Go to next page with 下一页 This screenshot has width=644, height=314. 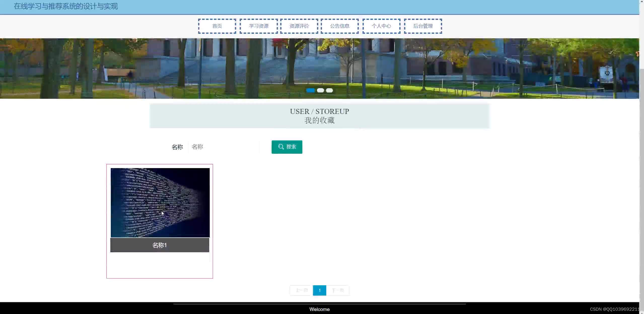tap(338, 290)
